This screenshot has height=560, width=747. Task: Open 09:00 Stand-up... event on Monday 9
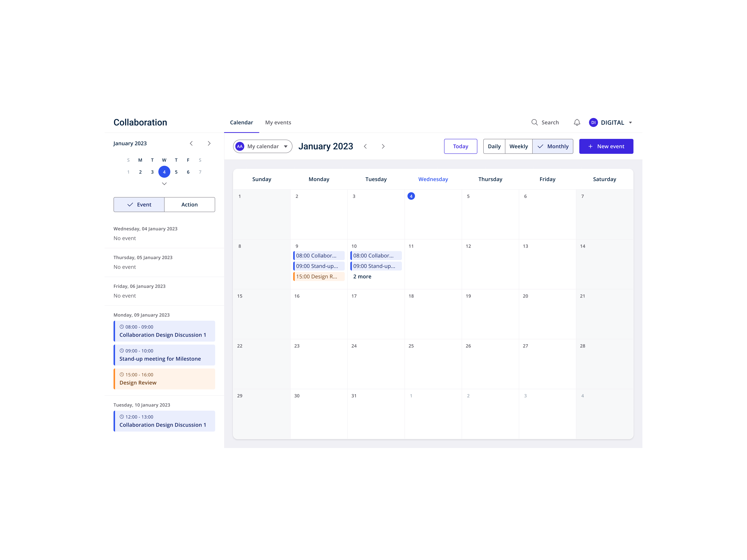coord(319,266)
